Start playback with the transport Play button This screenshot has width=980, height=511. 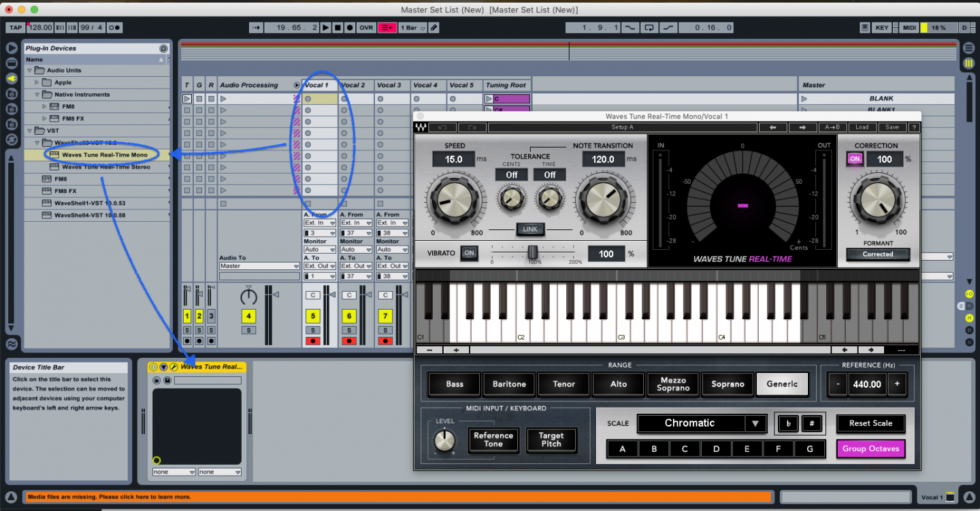point(326,28)
